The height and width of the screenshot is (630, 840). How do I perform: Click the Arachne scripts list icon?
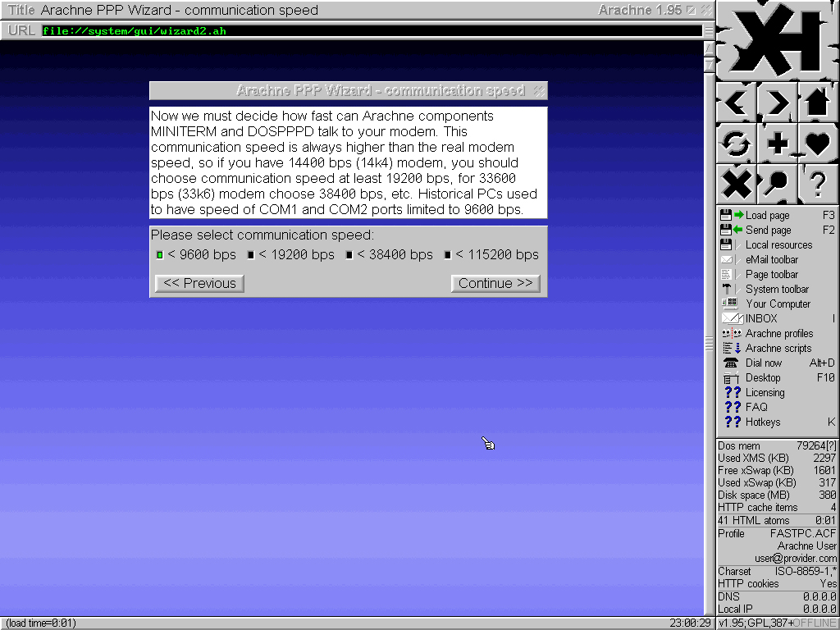click(732, 348)
